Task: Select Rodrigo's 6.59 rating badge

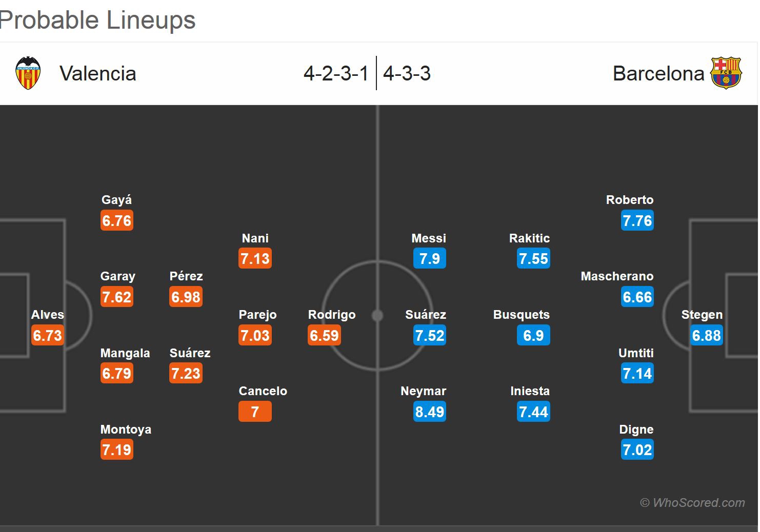Action: point(324,335)
